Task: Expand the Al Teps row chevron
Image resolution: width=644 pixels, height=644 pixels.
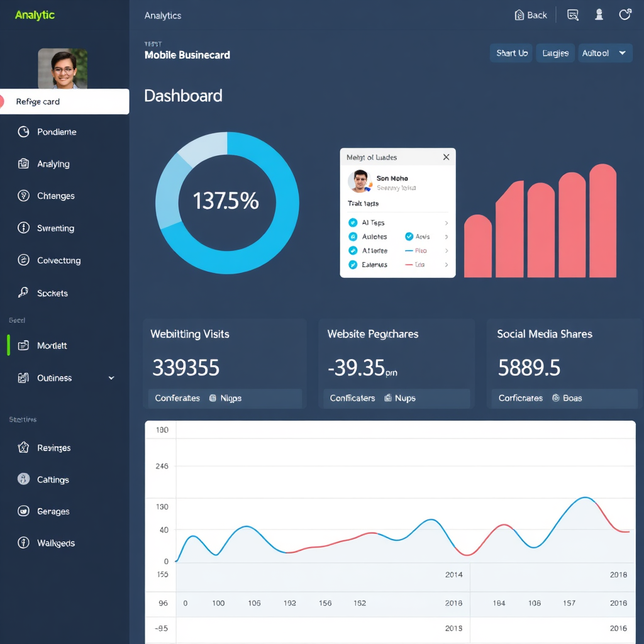Action: [x=447, y=222]
